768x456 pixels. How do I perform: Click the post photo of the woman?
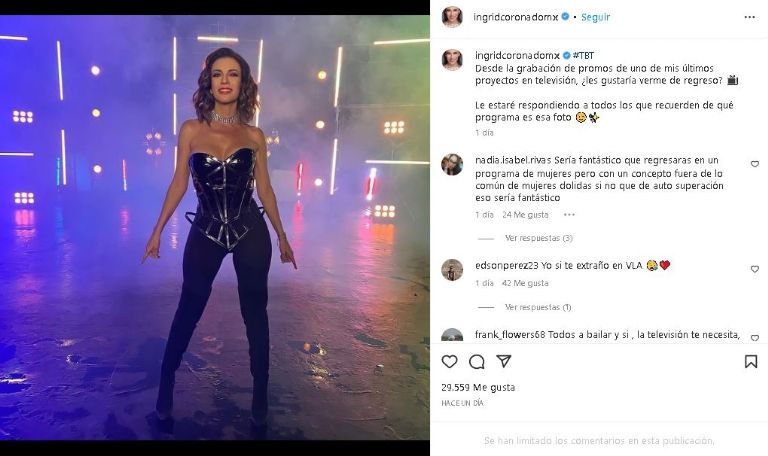(215, 228)
